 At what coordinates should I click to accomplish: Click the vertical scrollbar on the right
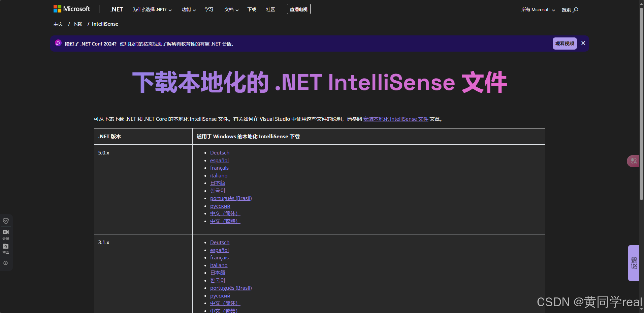(641, 101)
